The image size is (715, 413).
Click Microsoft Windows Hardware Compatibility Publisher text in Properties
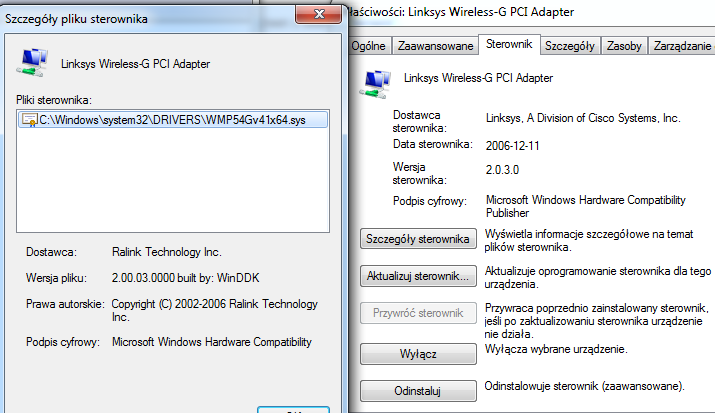585,206
